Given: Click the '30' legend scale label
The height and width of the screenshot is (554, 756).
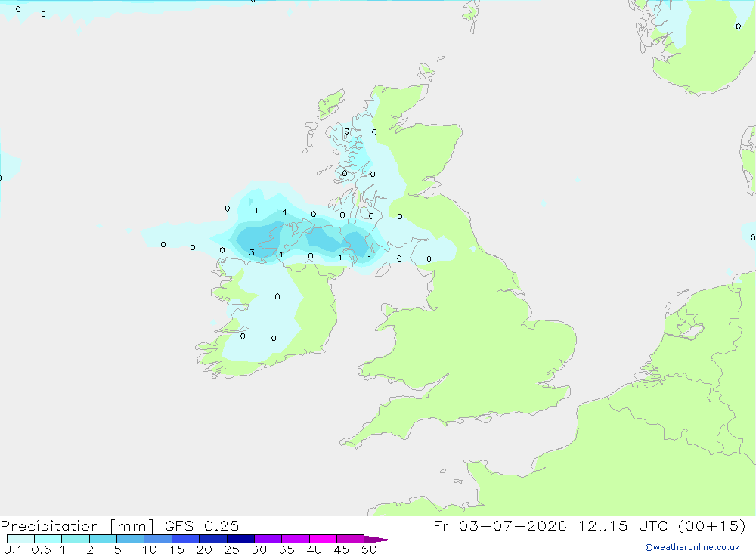Looking at the screenshot, I should tap(259, 549).
